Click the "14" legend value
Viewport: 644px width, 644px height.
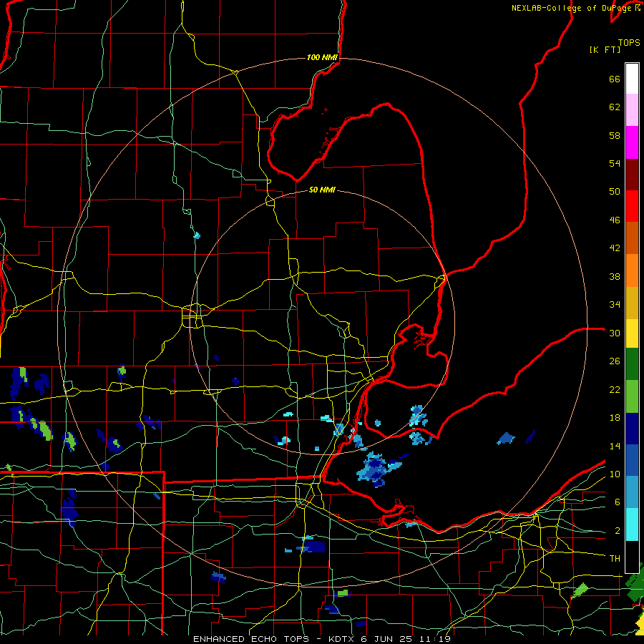(615, 446)
